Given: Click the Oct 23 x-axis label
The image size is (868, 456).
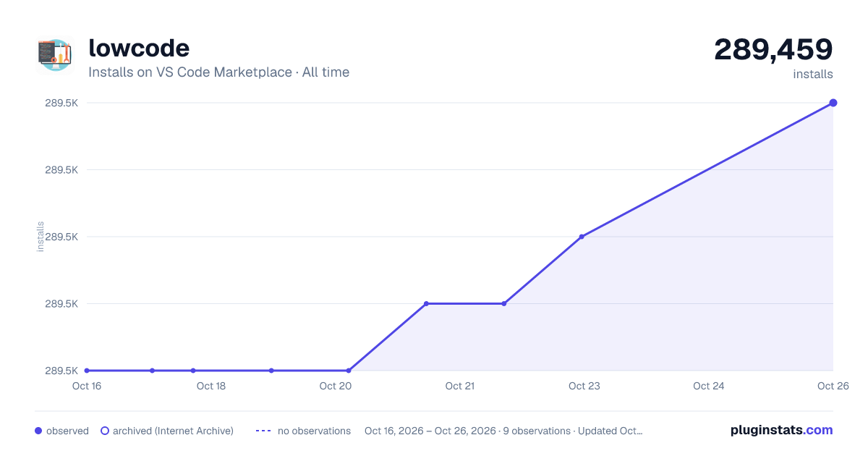Looking at the screenshot, I should pyautogui.click(x=584, y=386).
